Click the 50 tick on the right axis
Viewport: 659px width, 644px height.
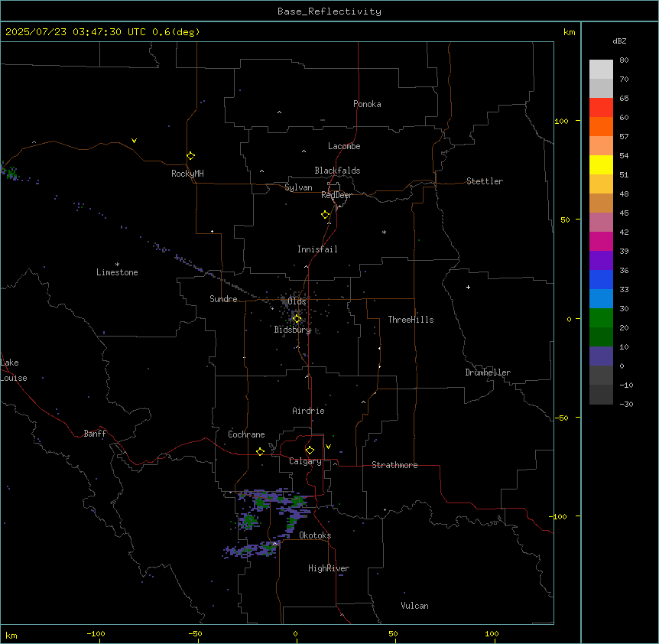(565, 220)
